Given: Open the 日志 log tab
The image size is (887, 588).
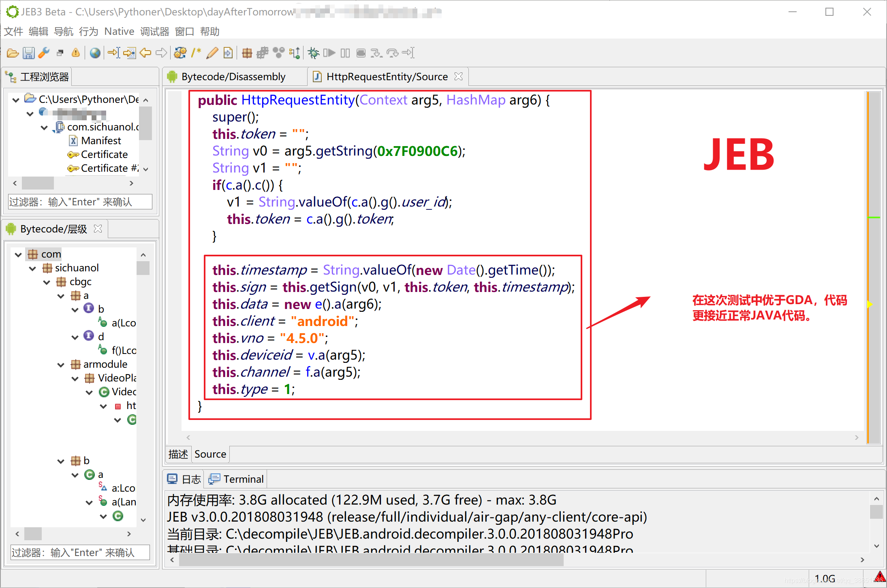Looking at the screenshot, I should [x=184, y=479].
